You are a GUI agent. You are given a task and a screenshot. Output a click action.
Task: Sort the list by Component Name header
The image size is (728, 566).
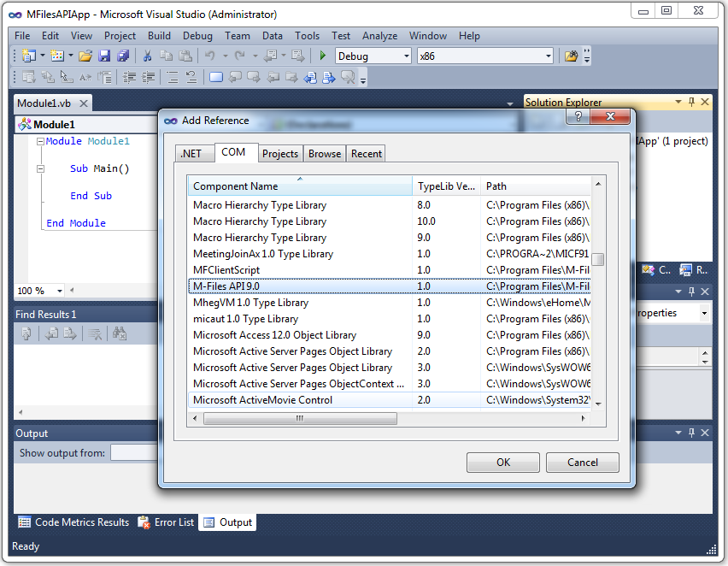click(300, 186)
